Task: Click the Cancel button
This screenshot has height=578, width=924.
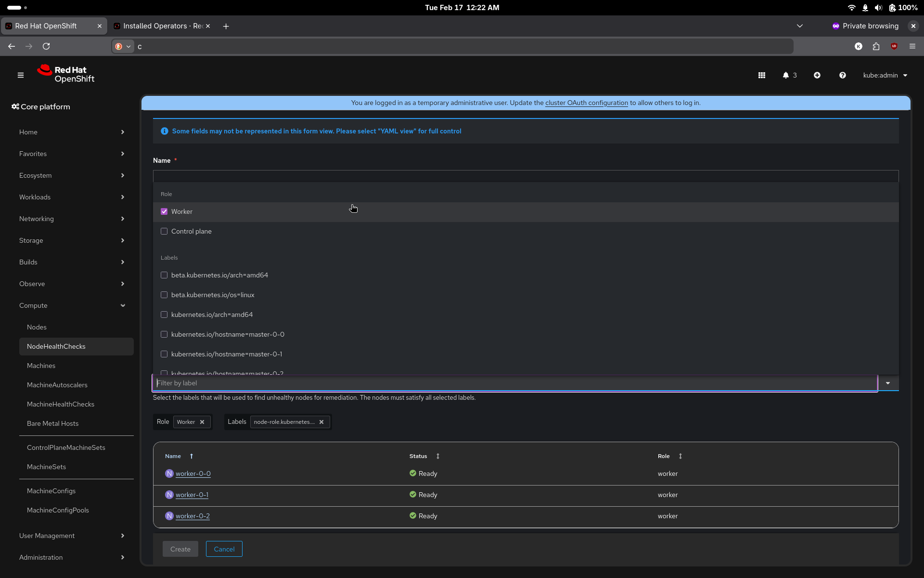Action: point(224,549)
